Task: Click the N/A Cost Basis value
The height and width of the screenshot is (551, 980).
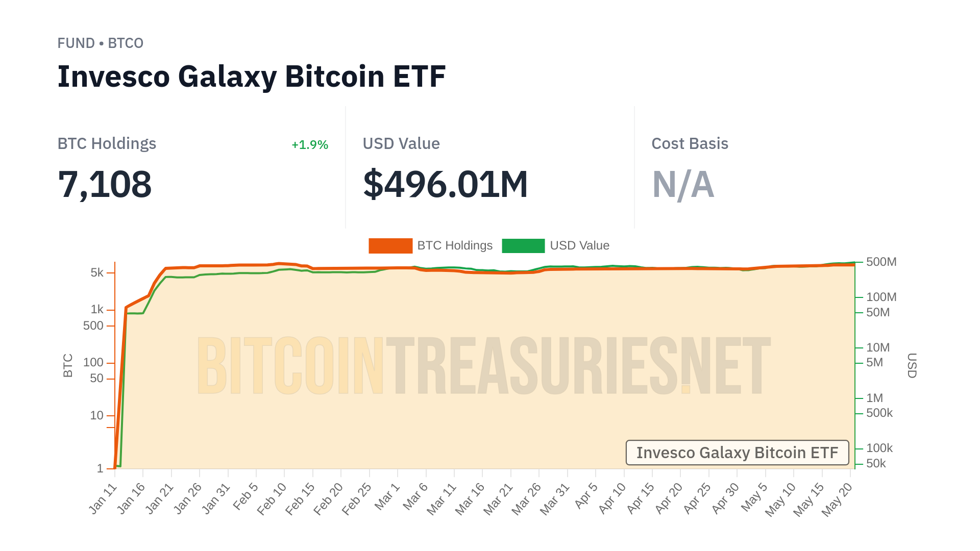Action: click(x=683, y=185)
